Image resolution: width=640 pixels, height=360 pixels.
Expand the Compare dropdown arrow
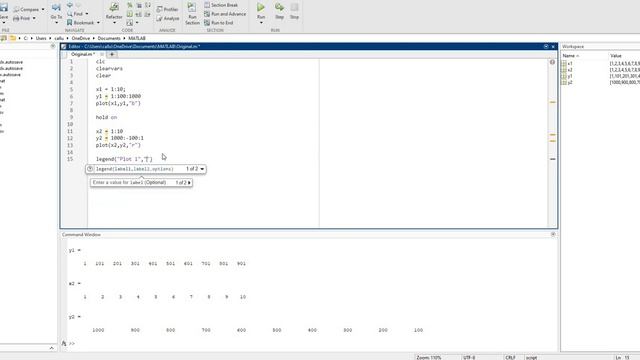point(43,9)
